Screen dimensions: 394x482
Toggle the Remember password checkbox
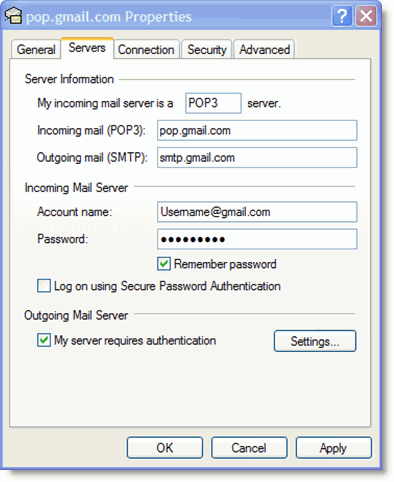[x=164, y=264]
